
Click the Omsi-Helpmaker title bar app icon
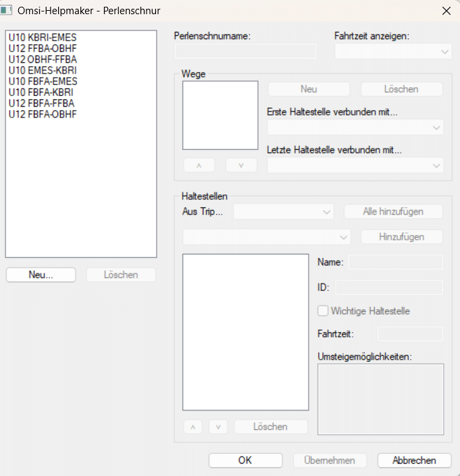pos(9,11)
